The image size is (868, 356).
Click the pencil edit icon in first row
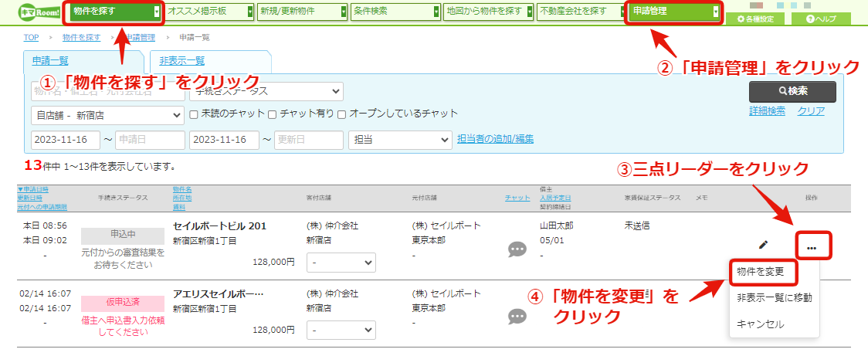[764, 244]
